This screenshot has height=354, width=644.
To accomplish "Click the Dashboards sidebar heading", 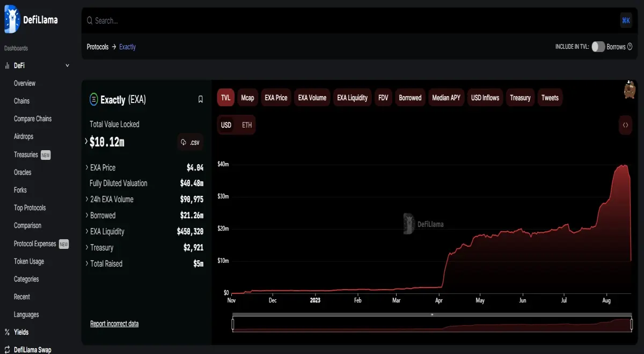I will point(16,48).
